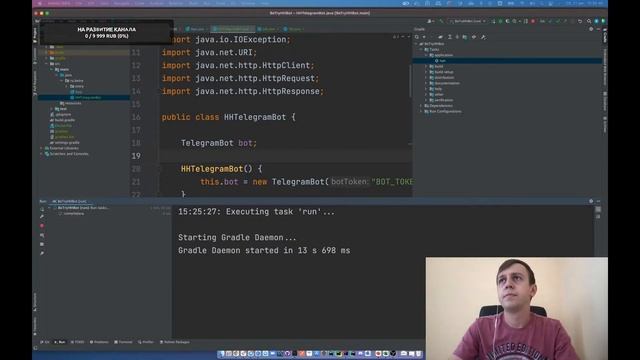The width and height of the screenshot is (640, 360).
Task: Open the build hammer icon in main toolbar
Action: 441,21
